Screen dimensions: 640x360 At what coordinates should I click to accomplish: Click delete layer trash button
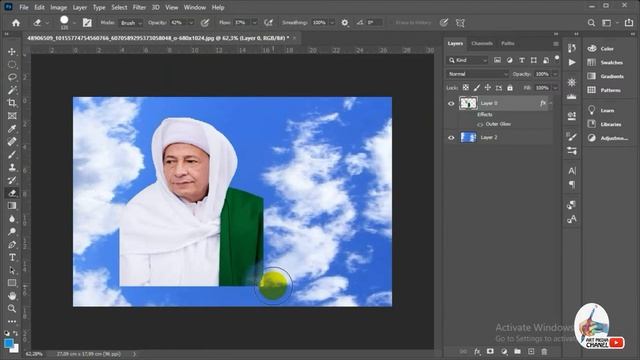pos(544,351)
